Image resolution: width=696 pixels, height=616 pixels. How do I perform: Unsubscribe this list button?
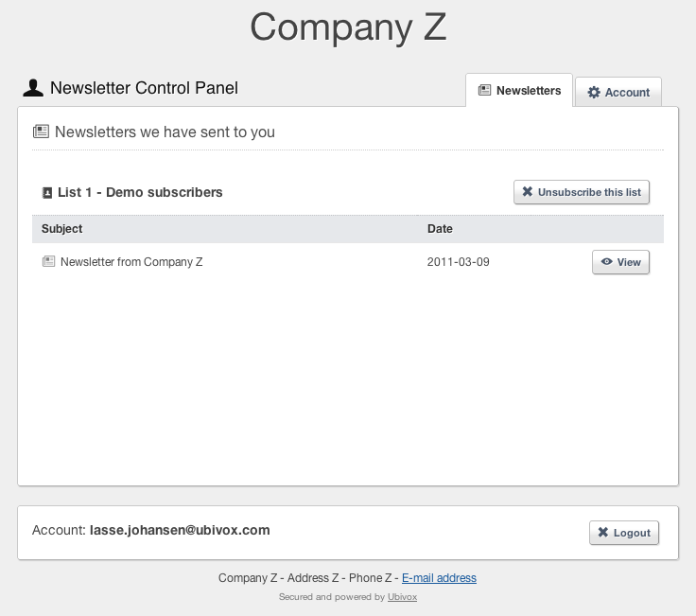[x=582, y=192]
